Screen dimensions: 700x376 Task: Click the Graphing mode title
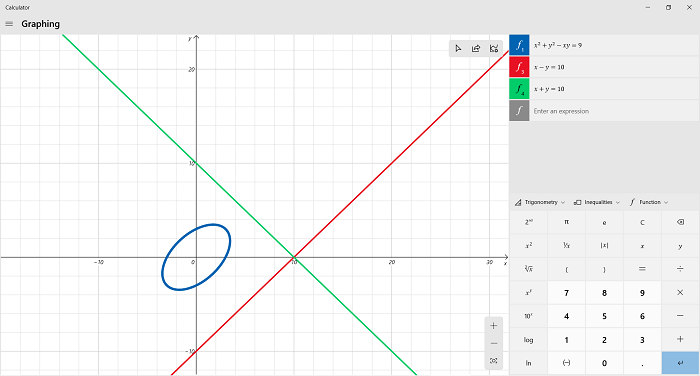point(40,24)
